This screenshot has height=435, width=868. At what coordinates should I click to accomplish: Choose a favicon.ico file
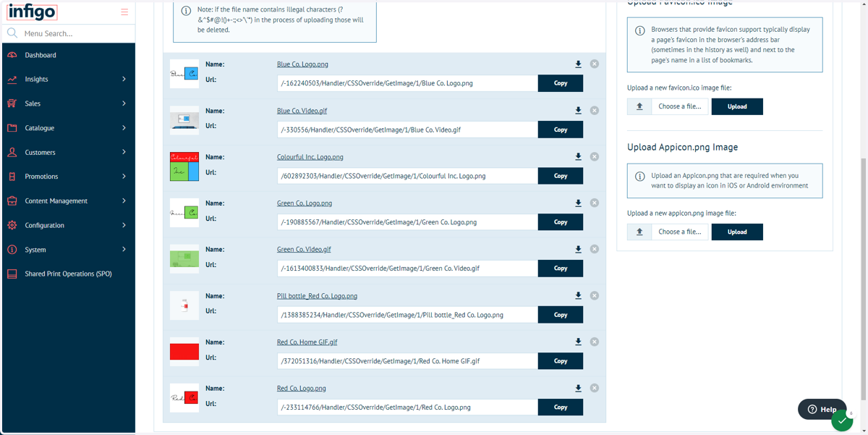point(680,106)
